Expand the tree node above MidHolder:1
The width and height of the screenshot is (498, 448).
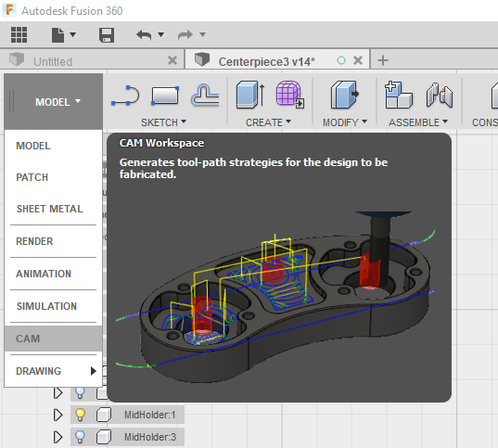pyautogui.click(x=57, y=392)
